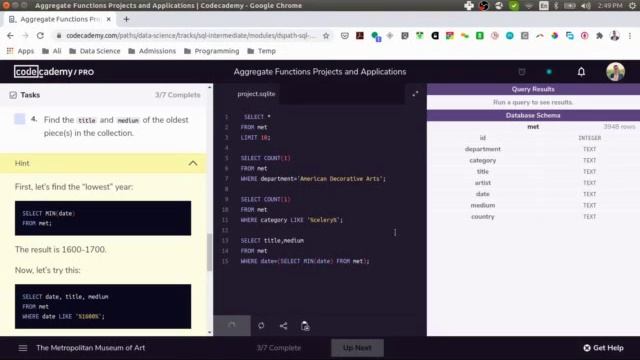Select the project.sqlite editor tab

tap(256, 94)
